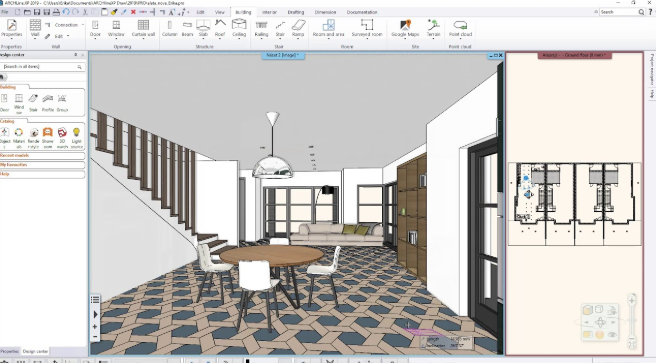Switch to Properties tab at panel bottom
Viewport: 656px width, 363px height.
click(x=10, y=351)
